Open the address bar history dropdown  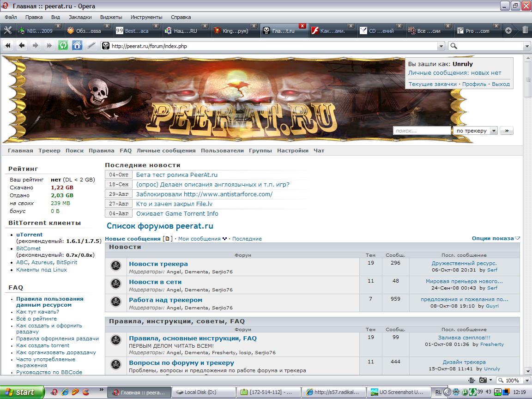click(x=441, y=46)
